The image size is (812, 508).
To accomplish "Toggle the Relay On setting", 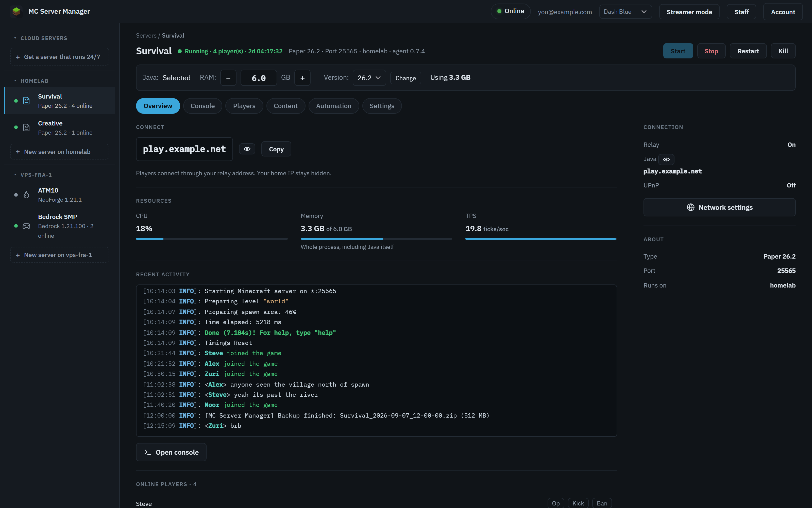I will point(791,145).
